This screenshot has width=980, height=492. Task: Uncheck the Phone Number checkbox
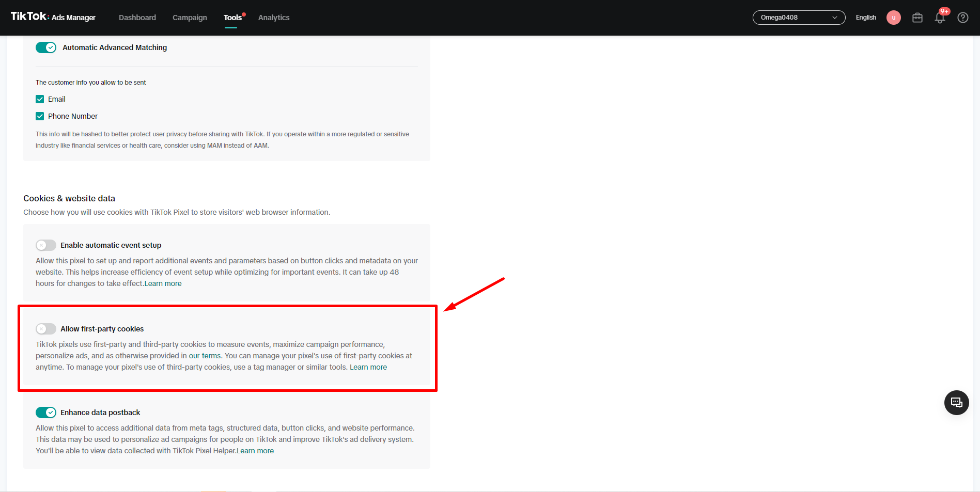pos(40,116)
